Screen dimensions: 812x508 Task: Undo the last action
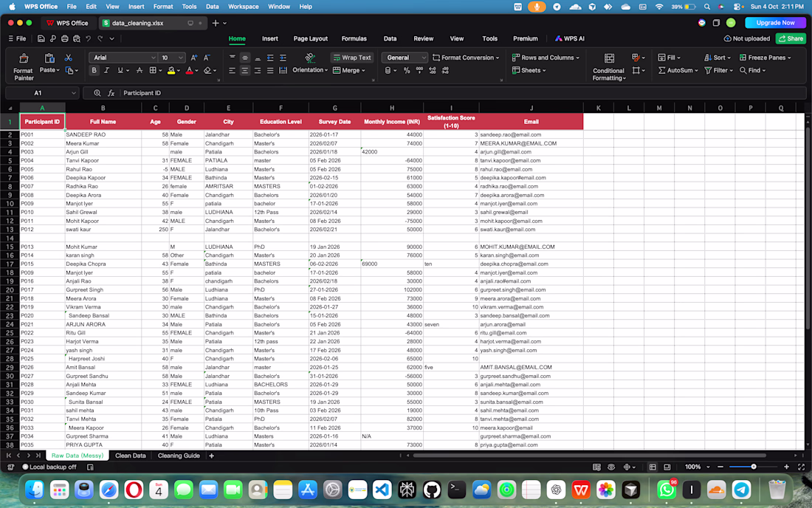coord(89,39)
